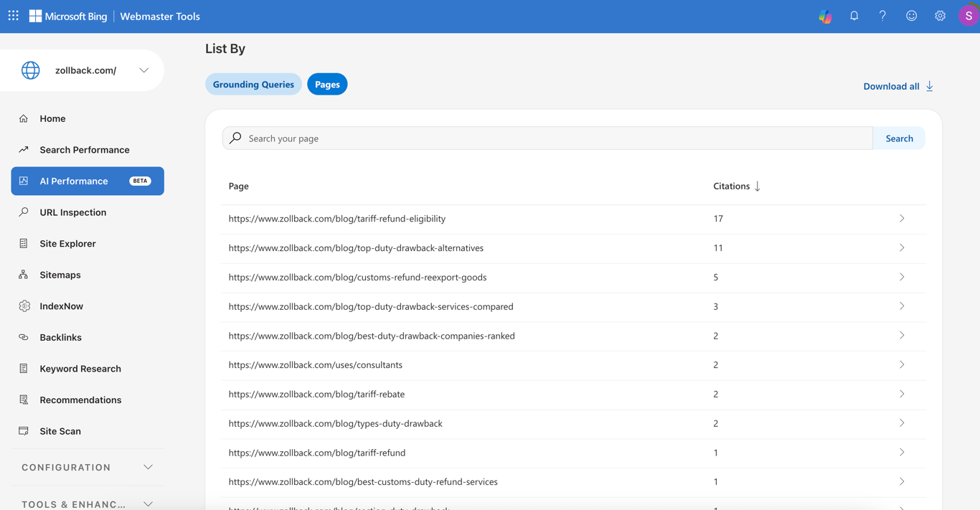This screenshot has width=980, height=510.
Task: Click the top-duty-drawback-alternatives URL
Action: [x=356, y=247]
